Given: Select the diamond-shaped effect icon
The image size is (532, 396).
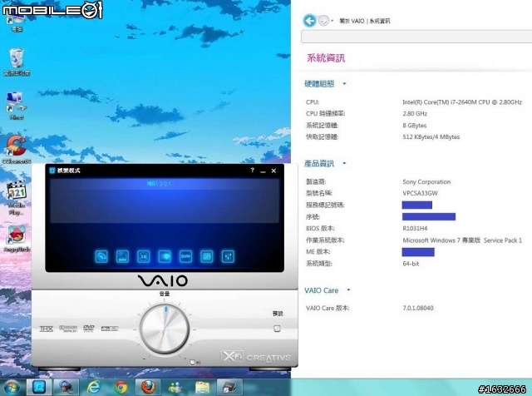Looking at the screenshot, I should pyautogui.click(x=165, y=256).
